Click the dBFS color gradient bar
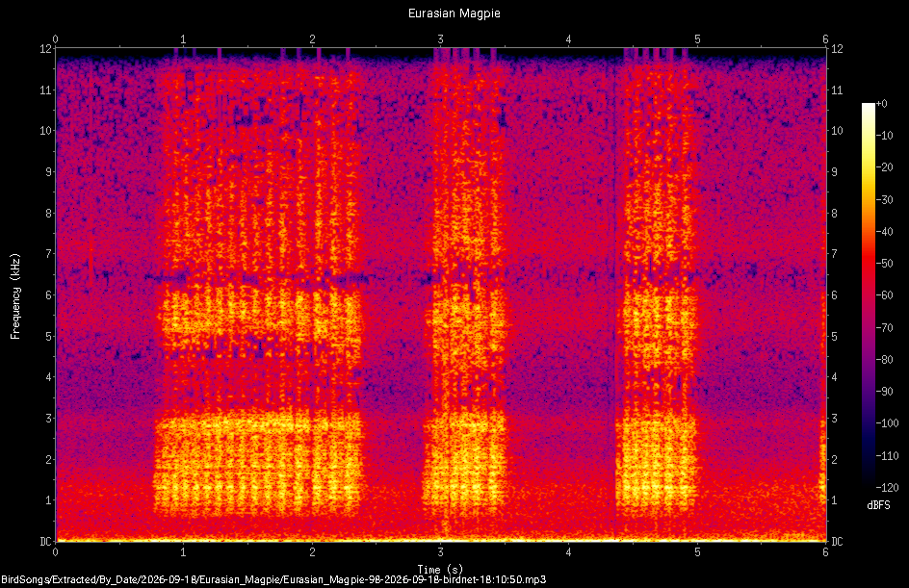The image size is (909, 588). click(x=868, y=294)
